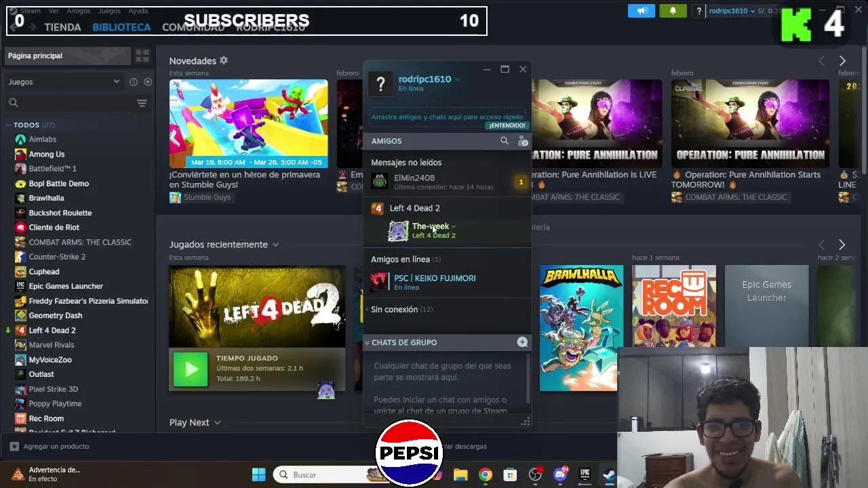868x488 pixels.
Task: Click the add friend icon
Action: [x=523, y=141]
